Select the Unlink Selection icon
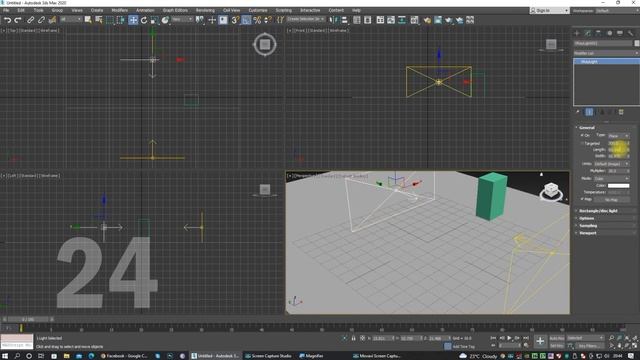Image resolution: width=640 pixels, height=360 pixels. [x=41, y=20]
